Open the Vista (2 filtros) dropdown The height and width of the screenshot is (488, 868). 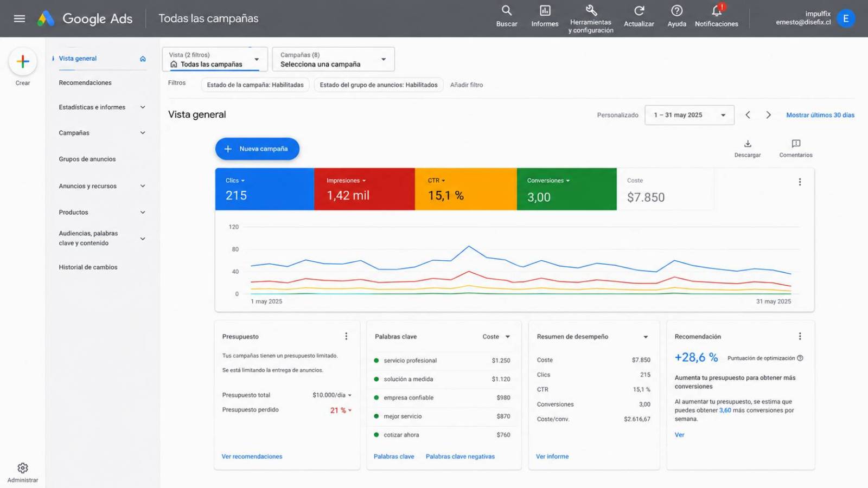tap(215, 59)
